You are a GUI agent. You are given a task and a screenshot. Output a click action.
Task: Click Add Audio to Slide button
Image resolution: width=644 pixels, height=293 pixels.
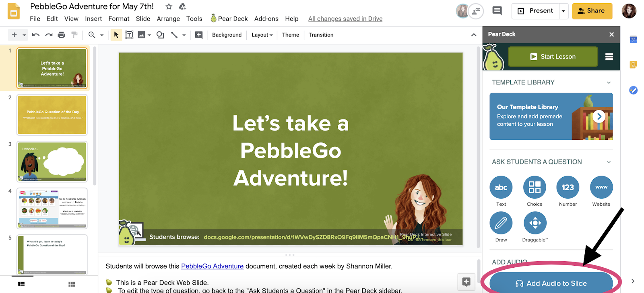coord(551,283)
